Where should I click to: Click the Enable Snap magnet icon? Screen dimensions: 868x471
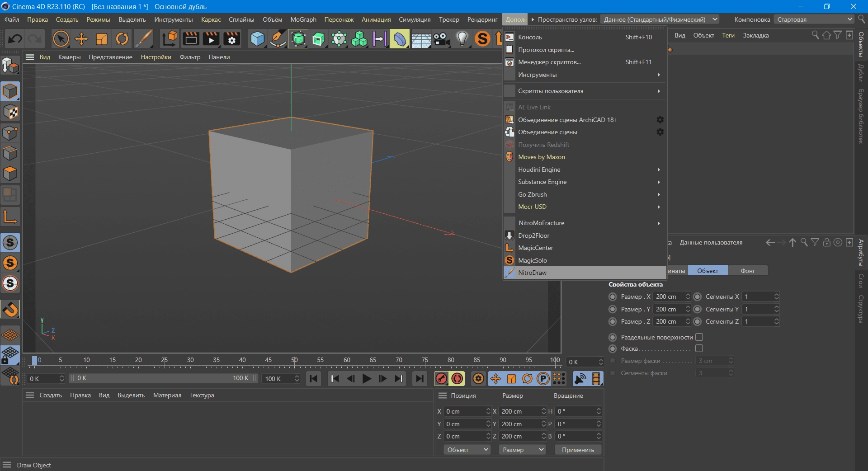tap(10, 310)
